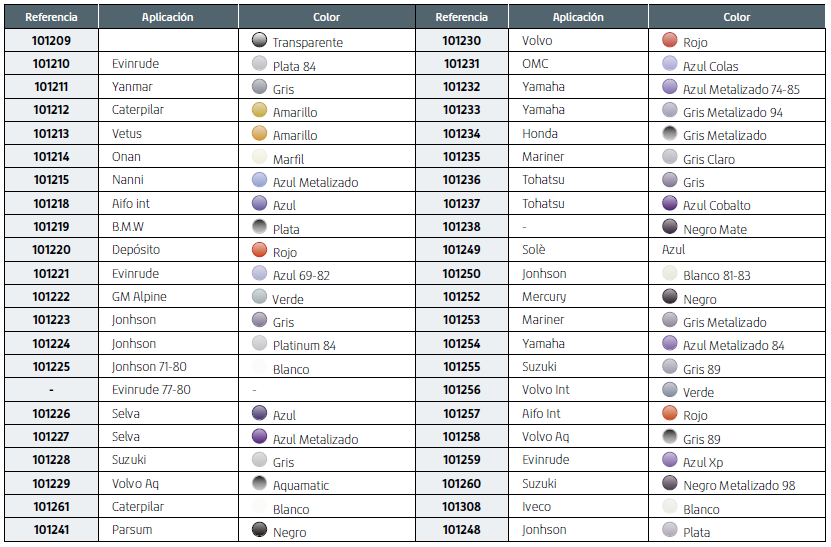Pick the Azul Xp color swatch
Viewport: 831px width, 547px height.
[x=670, y=460]
